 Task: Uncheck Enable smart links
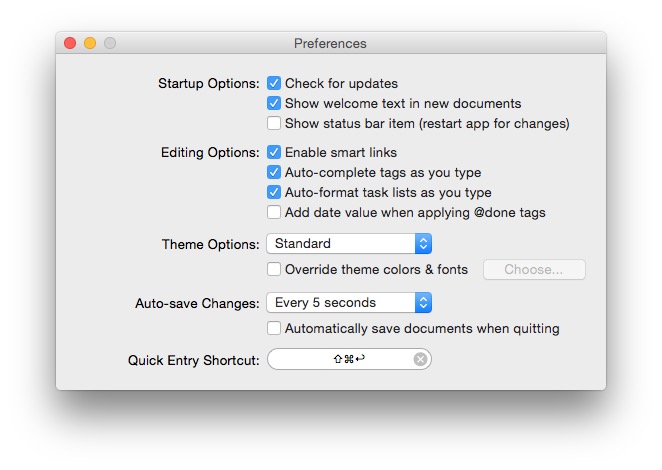tap(274, 153)
